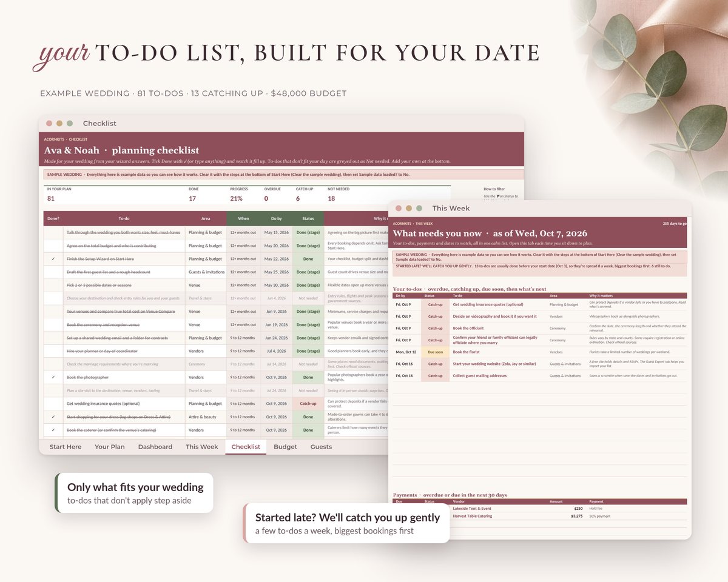Click 'Attire & beauty' area cell
728x582 pixels.
point(203,417)
